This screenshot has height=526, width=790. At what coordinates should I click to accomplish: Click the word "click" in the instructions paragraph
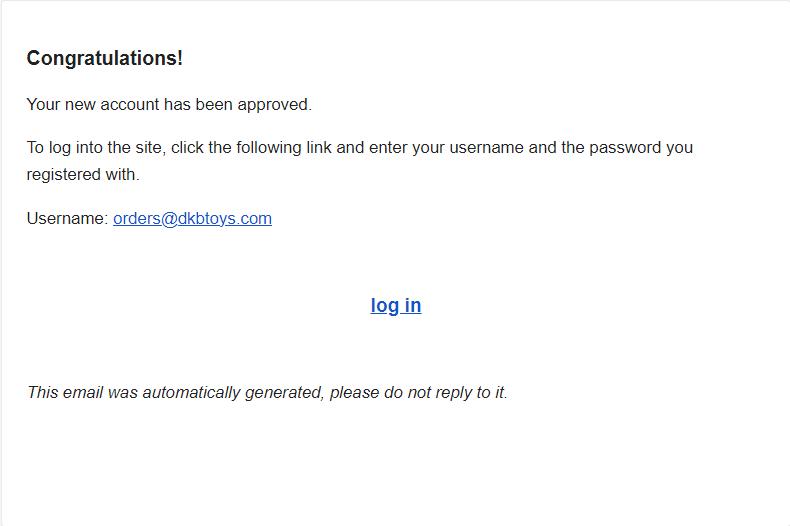coord(189,147)
